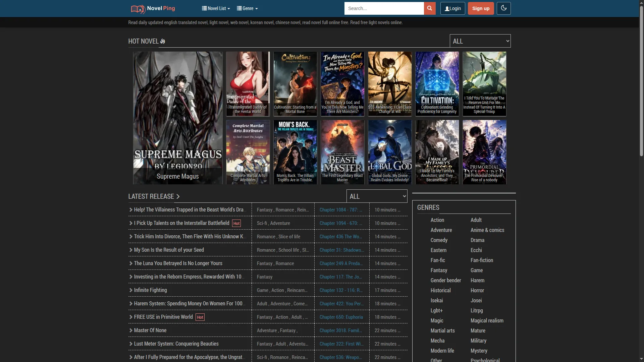Select the Isekai genre
The height and width of the screenshot is (362, 644).
click(437, 300)
